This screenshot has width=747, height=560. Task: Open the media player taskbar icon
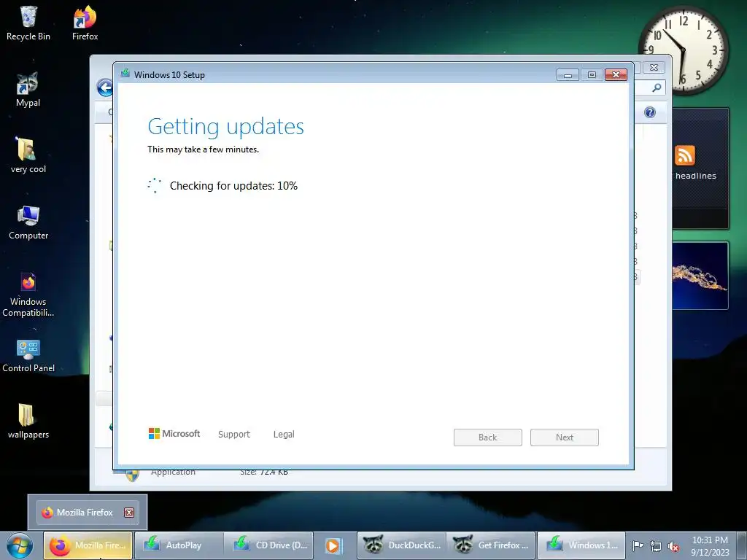333,545
